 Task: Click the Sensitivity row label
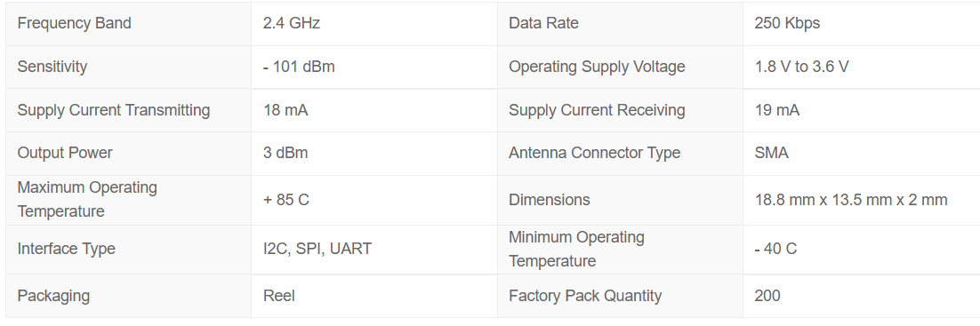[x=52, y=67]
